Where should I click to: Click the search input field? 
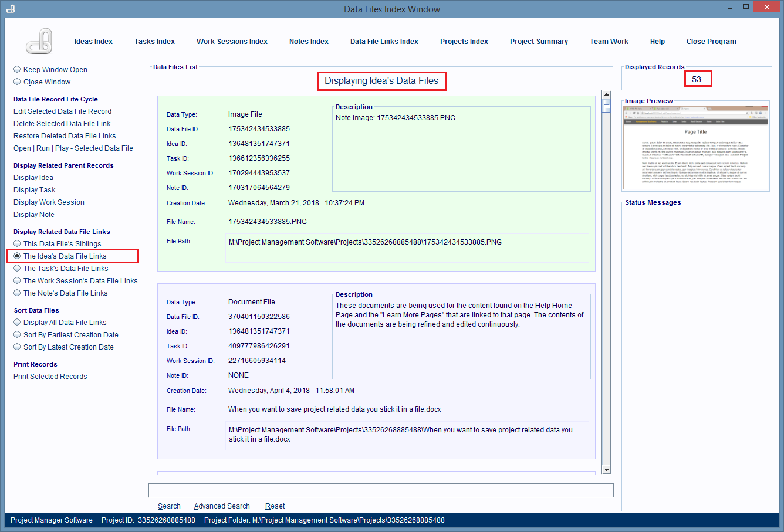(x=381, y=490)
